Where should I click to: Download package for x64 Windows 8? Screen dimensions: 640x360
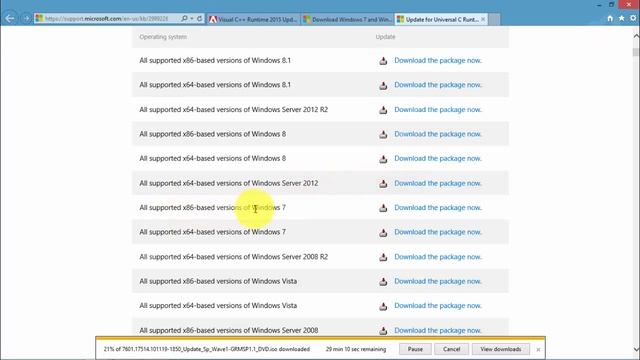click(438, 158)
